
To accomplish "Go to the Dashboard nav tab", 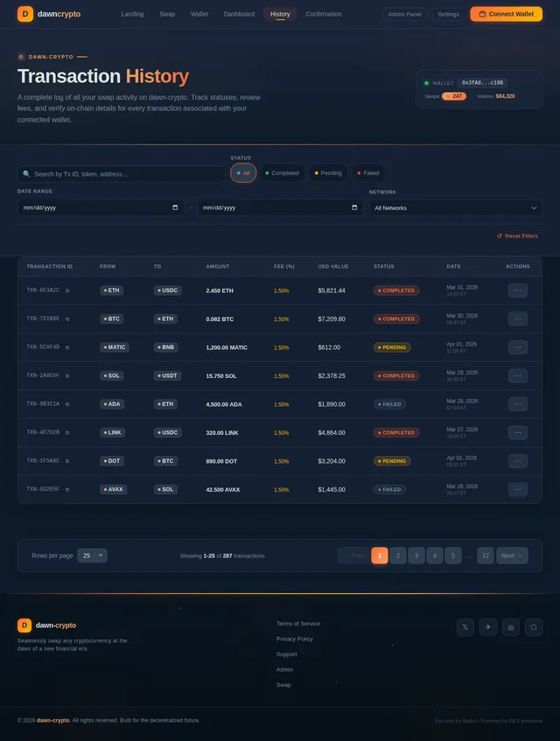I will coord(239,14).
